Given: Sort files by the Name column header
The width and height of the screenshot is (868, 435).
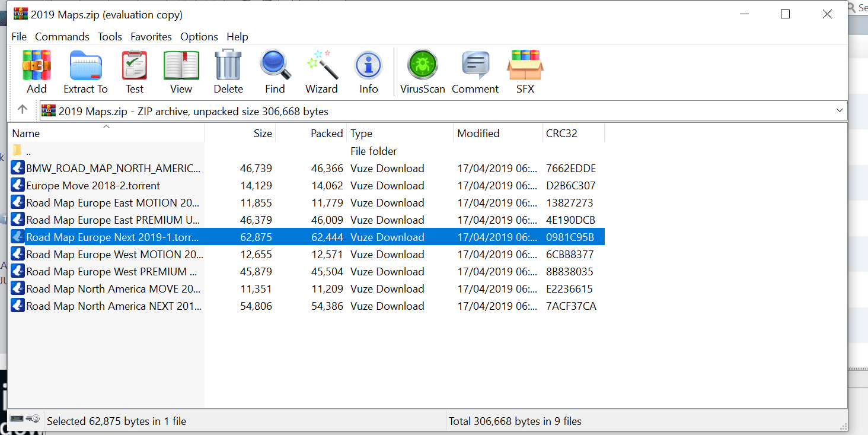Looking at the screenshot, I should tap(107, 133).
